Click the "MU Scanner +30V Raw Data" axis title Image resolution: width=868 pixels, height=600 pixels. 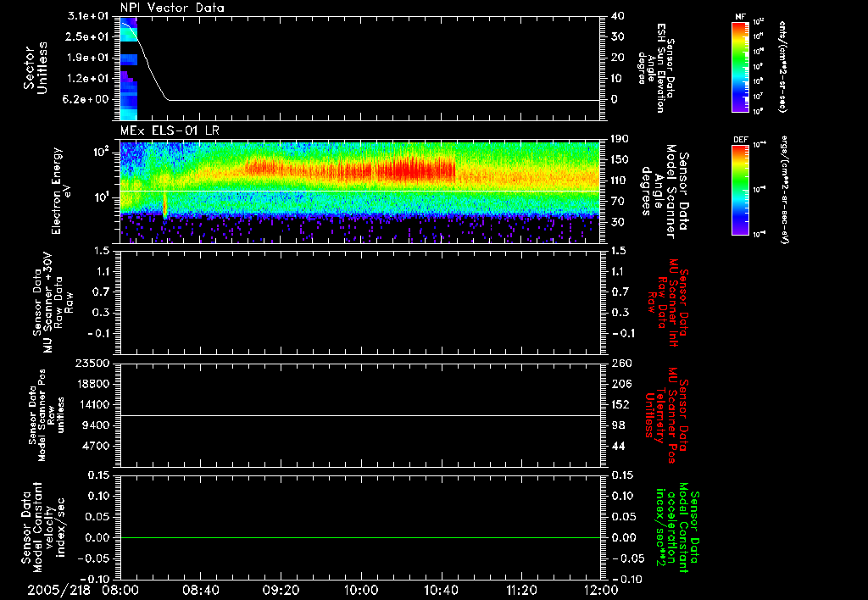pyautogui.click(x=53, y=303)
